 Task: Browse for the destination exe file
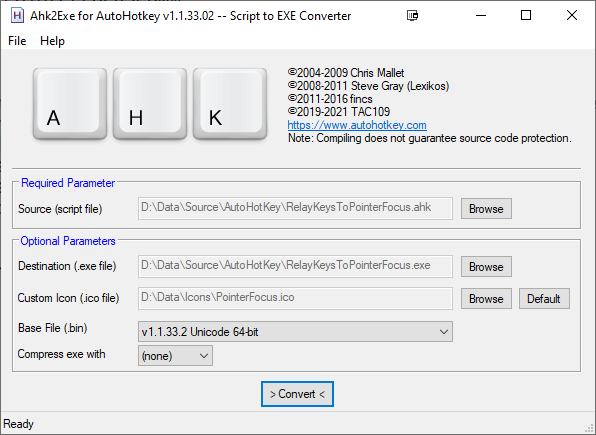click(486, 267)
